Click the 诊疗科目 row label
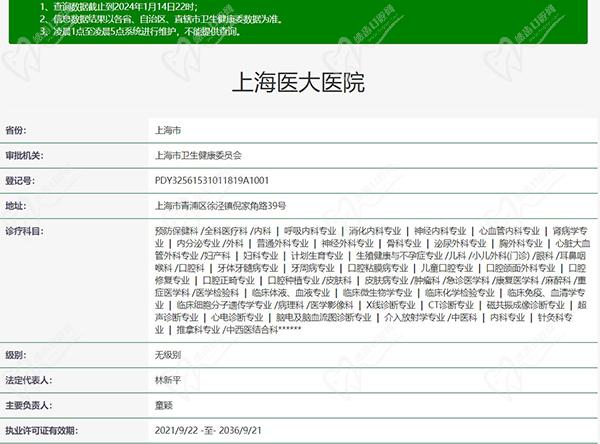Viewport: 600px width, 444px height. tap(24, 230)
